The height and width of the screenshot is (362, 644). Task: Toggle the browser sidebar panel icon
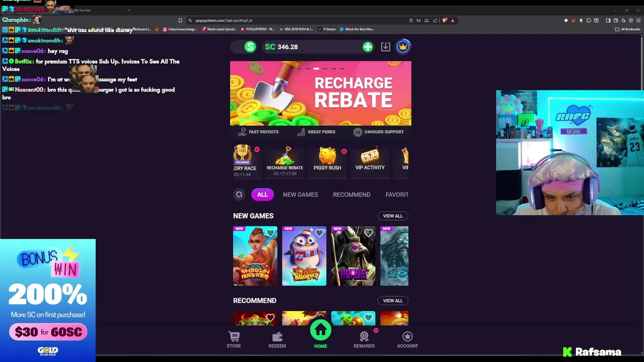coord(608,21)
